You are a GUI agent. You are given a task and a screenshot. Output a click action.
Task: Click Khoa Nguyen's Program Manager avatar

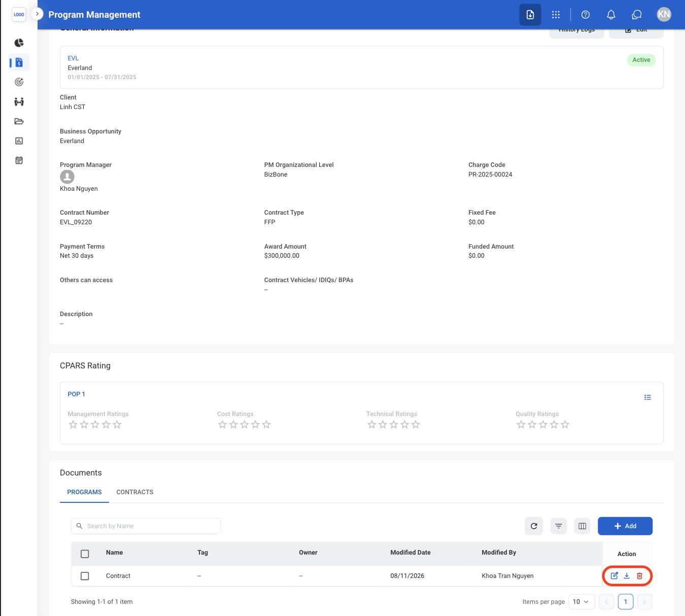67,177
